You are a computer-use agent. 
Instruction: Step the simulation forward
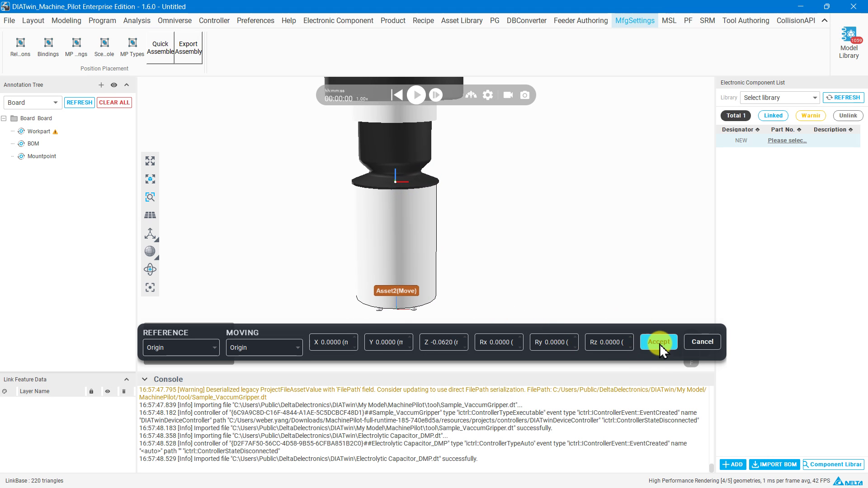point(436,95)
